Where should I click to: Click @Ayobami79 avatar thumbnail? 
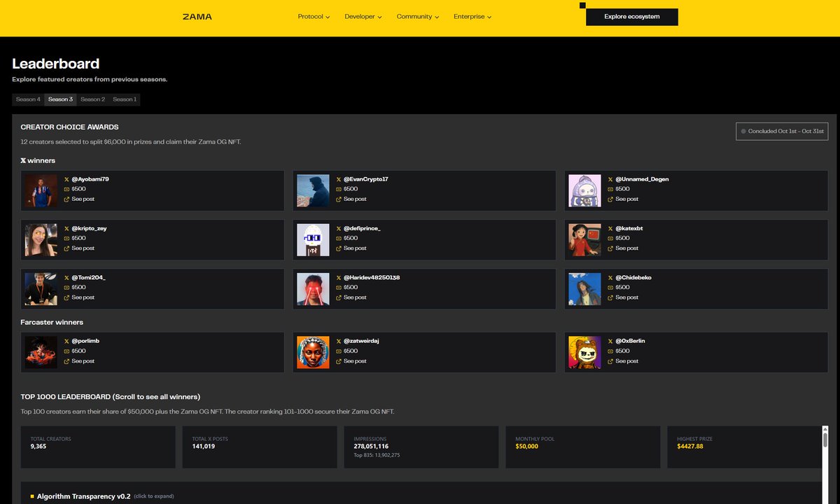click(x=41, y=190)
